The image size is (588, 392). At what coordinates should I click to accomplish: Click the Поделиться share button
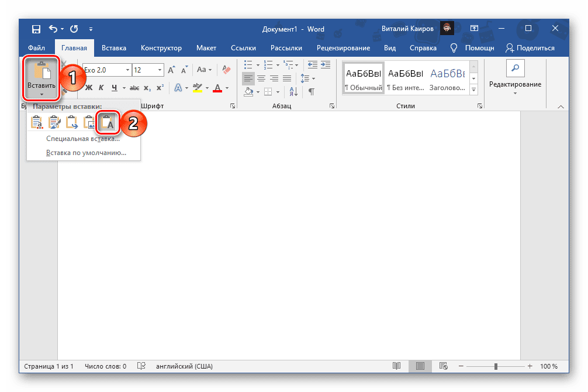pyautogui.click(x=530, y=48)
